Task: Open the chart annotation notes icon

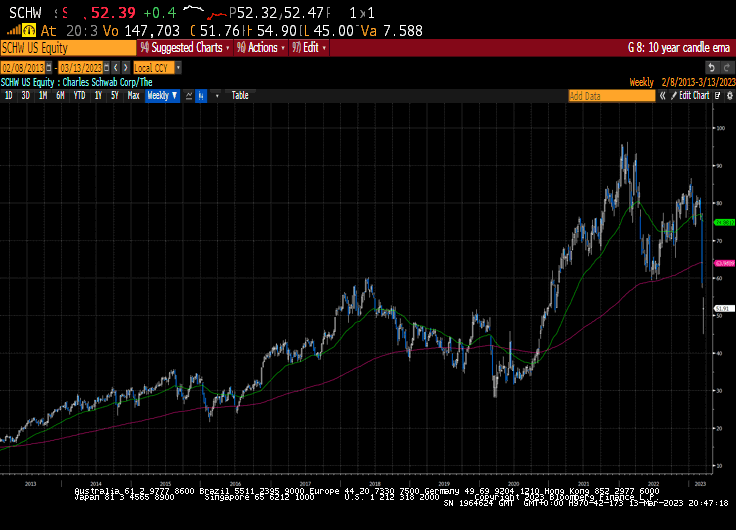Action: coord(718,96)
